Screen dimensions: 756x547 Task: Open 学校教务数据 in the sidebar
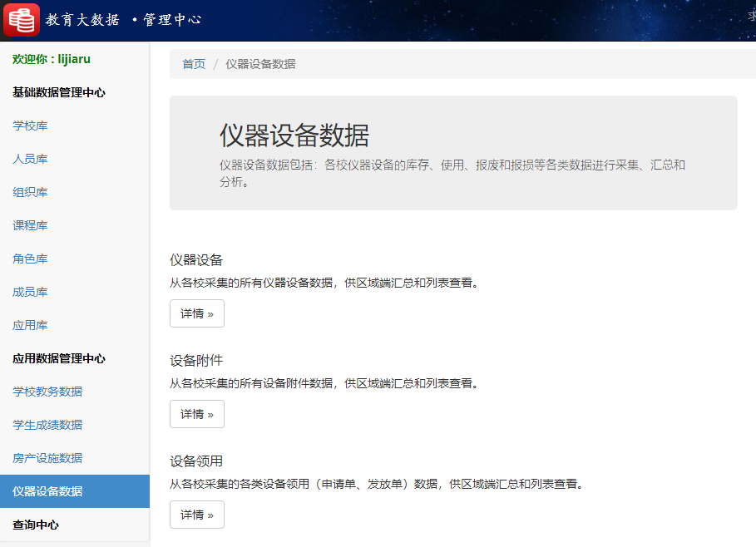click(x=38, y=392)
